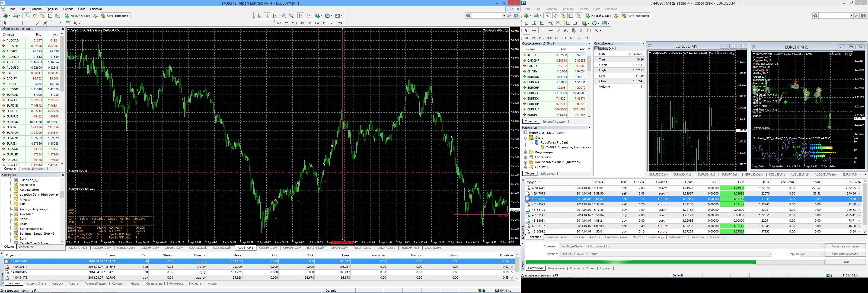The height and width of the screenshot is (293, 868).
Task: Select order 46114340 row in RoboForex terminal
Action: [694, 199]
